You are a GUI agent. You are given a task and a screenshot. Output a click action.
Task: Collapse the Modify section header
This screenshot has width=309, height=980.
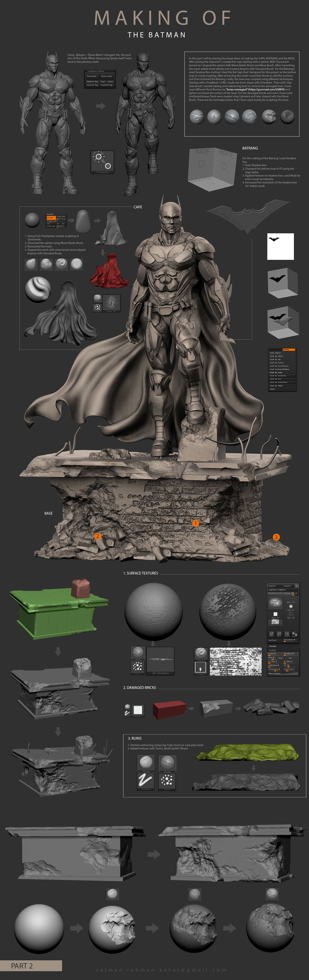point(272,651)
